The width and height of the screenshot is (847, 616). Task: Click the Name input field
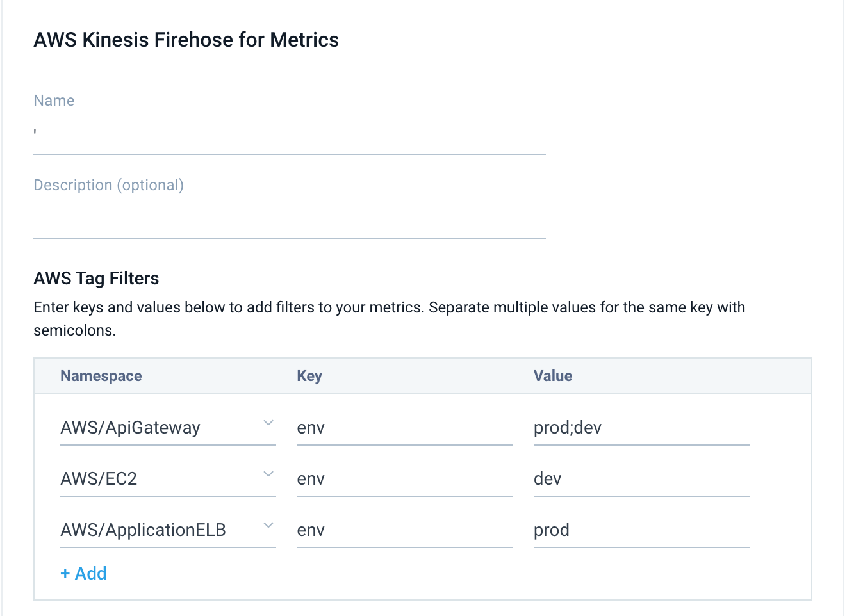[288, 138]
